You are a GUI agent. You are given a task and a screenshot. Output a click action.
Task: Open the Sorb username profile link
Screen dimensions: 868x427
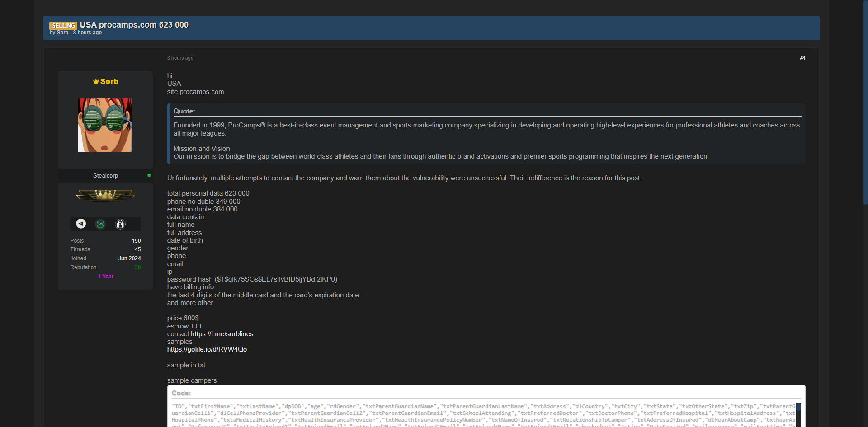(109, 81)
